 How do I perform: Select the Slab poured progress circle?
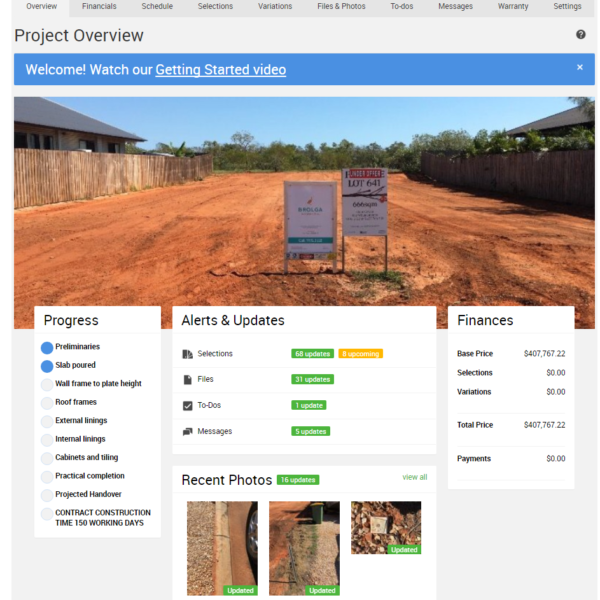(47, 366)
